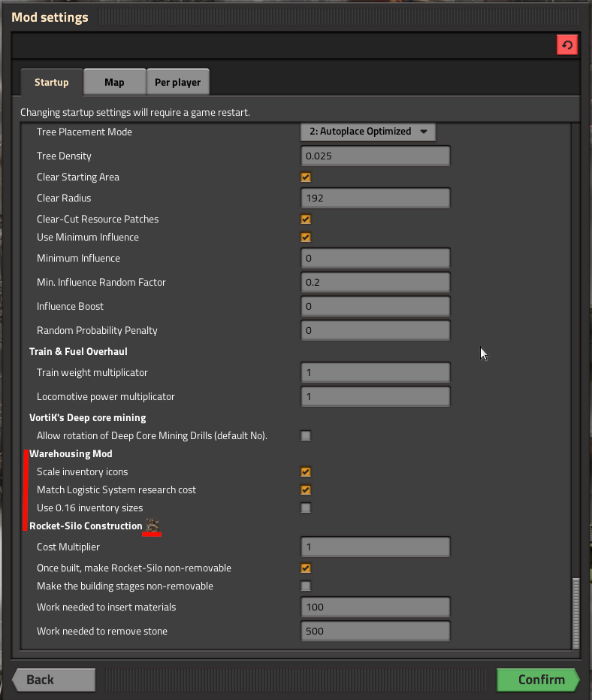Toggle Rocket-Silo non-removable checkbox
This screenshot has height=700, width=592.
click(x=306, y=568)
